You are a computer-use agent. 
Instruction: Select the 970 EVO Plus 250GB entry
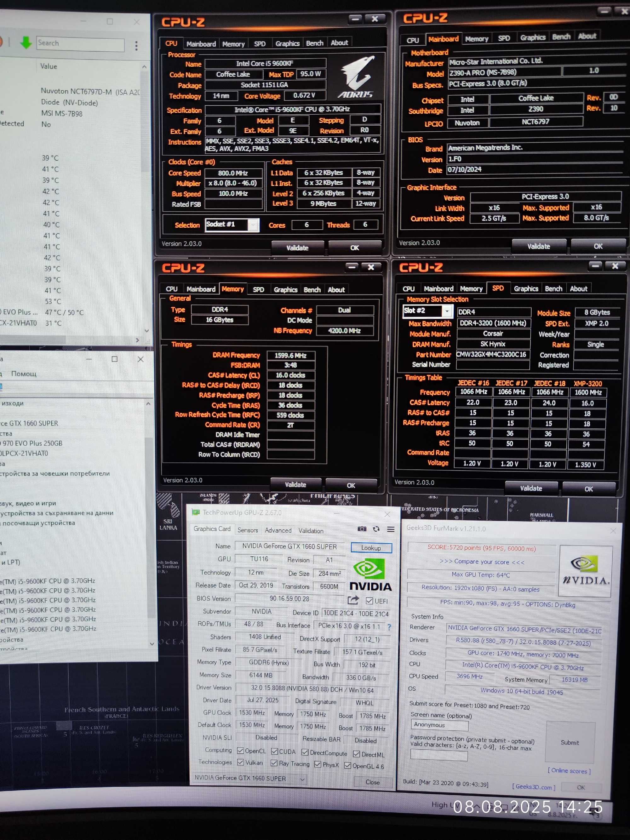click(x=31, y=443)
